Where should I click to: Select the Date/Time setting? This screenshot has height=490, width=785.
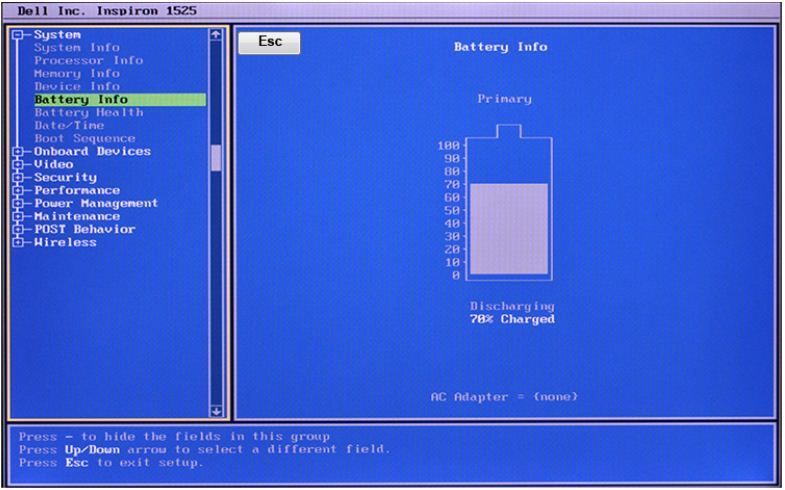[70, 126]
